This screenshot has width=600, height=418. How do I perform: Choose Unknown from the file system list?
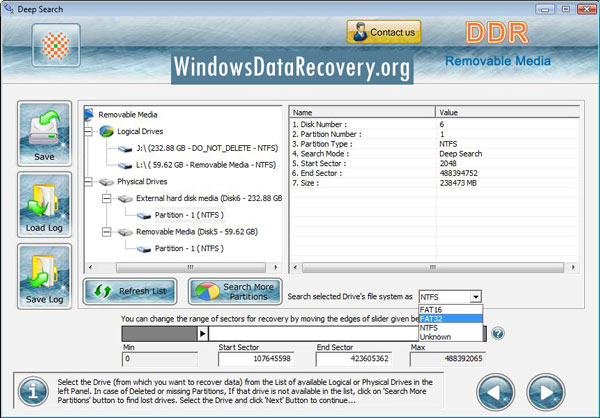[x=450, y=337]
